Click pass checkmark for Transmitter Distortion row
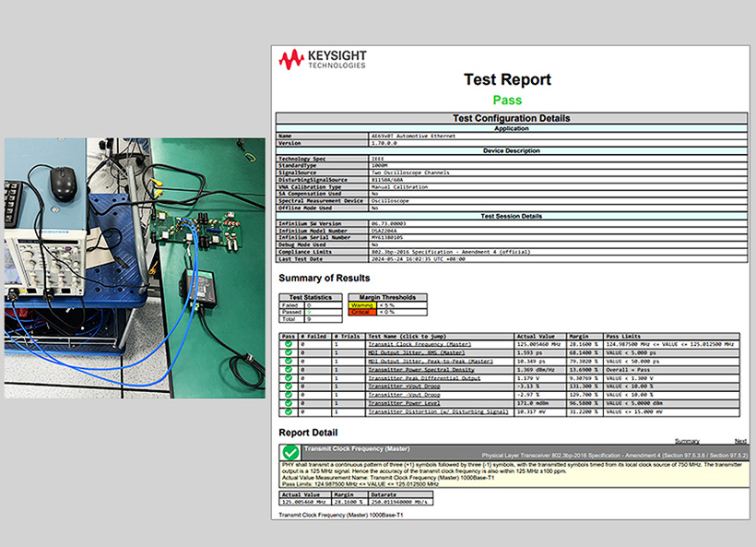This screenshot has height=547, width=756. (289, 411)
